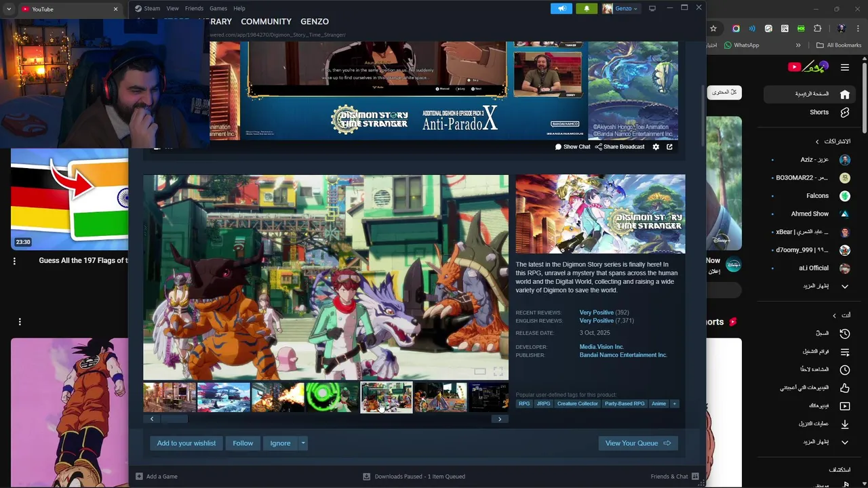Open Media.Vision Inc. developer link
The height and width of the screenshot is (488, 868).
click(601, 347)
